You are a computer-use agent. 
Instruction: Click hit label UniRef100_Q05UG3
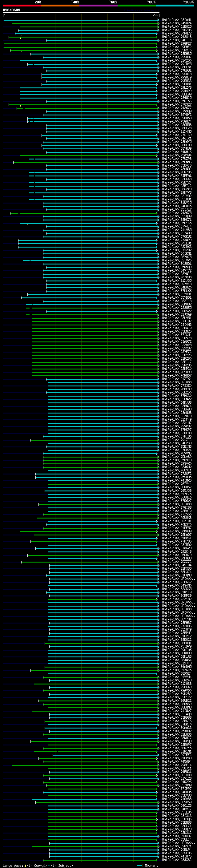[176, 81]
